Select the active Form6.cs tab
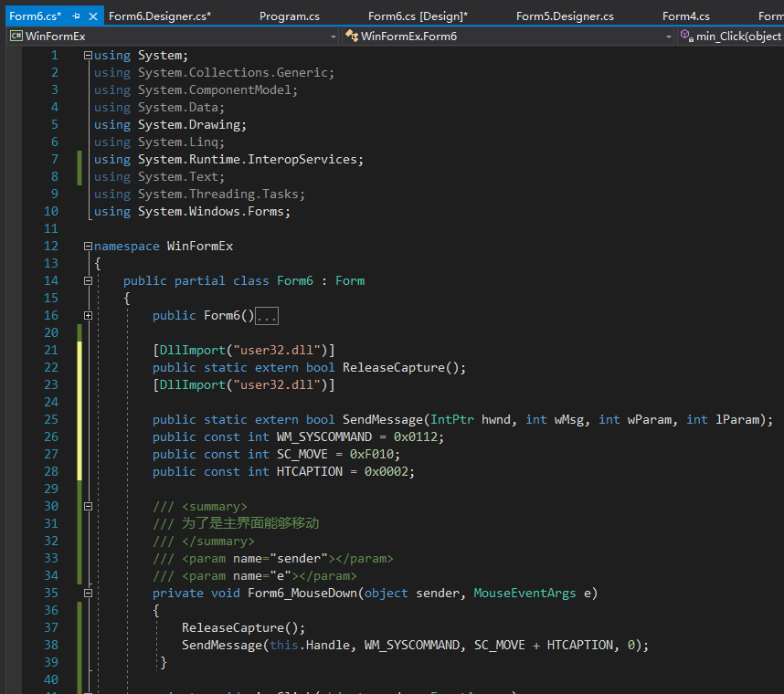 tap(35, 16)
